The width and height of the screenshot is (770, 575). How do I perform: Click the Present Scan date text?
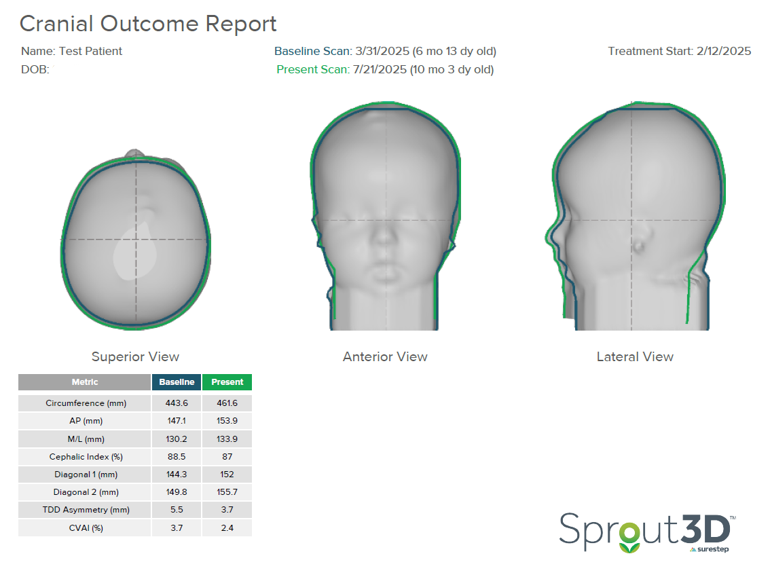pos(385,69)
